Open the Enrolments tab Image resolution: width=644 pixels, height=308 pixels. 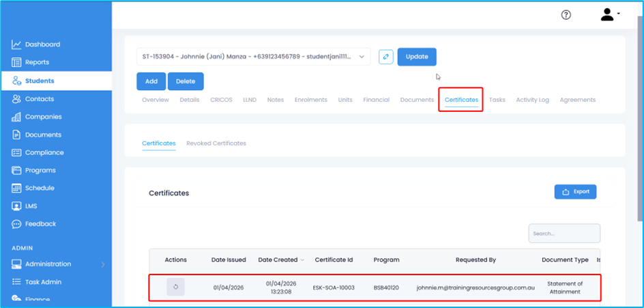pyautogui.click(x=310, y=100)
